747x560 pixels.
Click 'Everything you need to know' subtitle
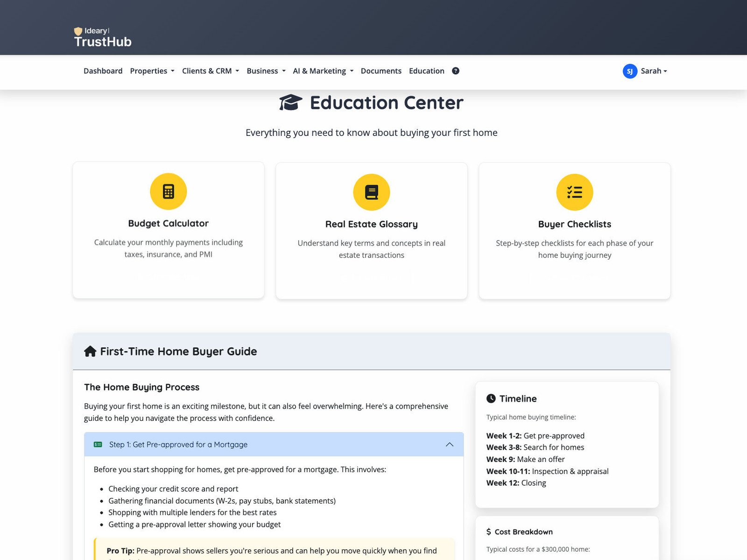[x=372, y=133]
